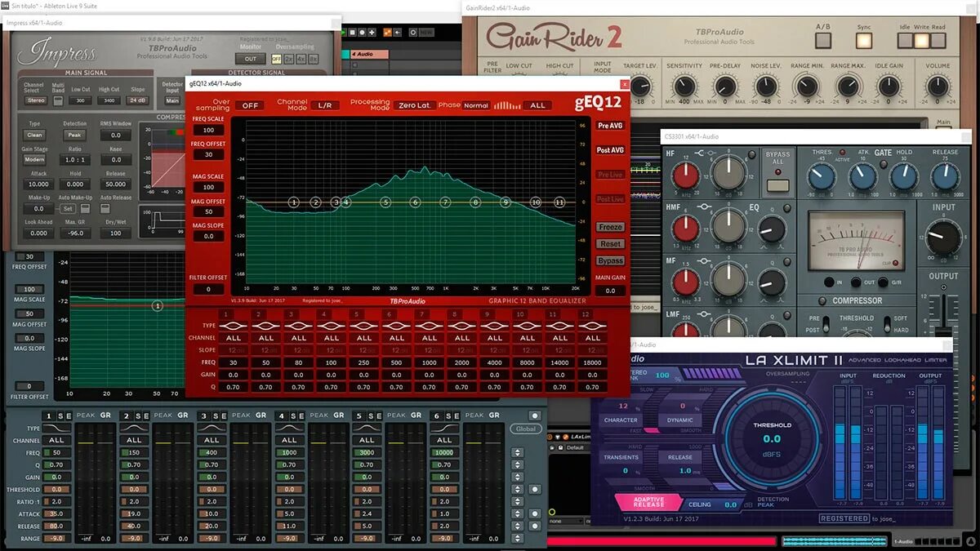Enable Pre AVG display in gEQ12
Viewport: 980px width, 551px height.
point(609,125)
